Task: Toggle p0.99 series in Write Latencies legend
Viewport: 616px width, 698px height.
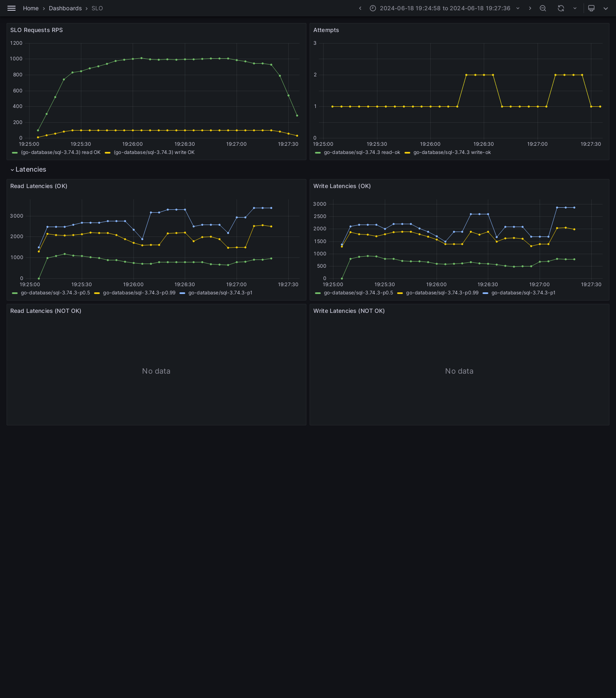Action: pos(442,293)
